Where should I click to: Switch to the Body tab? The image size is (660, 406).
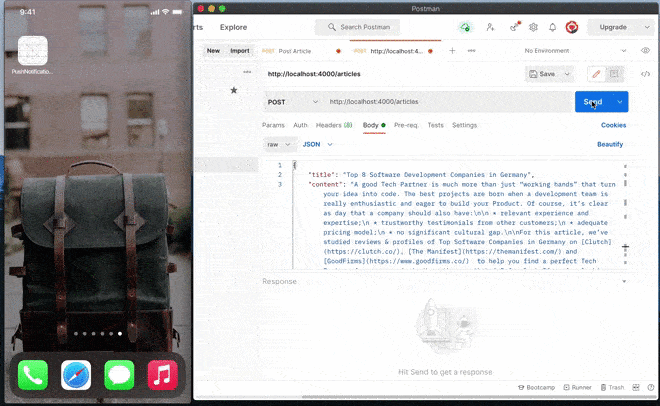coord(374,125)
